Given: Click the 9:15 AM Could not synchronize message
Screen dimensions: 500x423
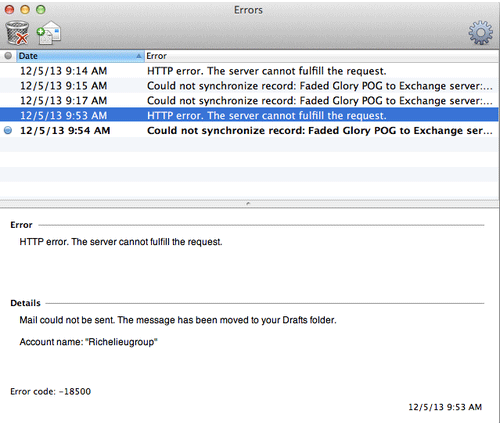Looking at the screenshot, I should [x=320, y=86].
